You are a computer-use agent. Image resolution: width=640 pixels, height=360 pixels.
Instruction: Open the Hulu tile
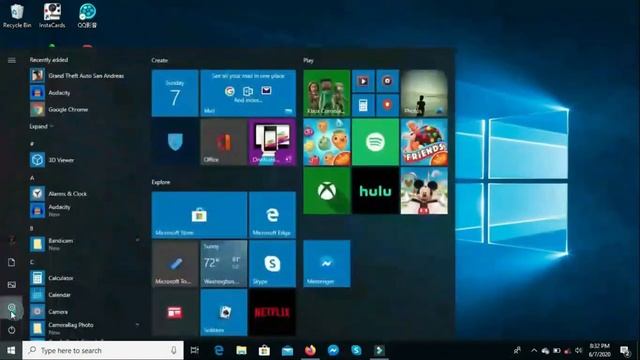375,191
